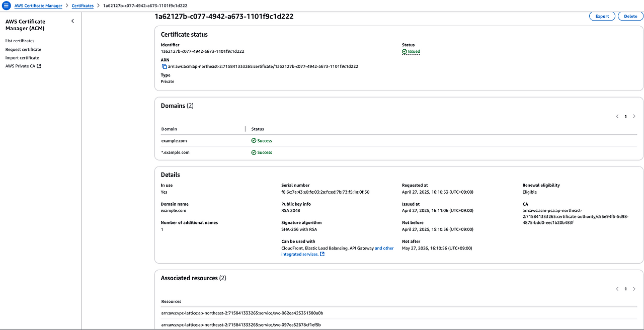Go to previous page in Associated resources
Viewport: 644px width, 330px height.
(x=617, y=289)
